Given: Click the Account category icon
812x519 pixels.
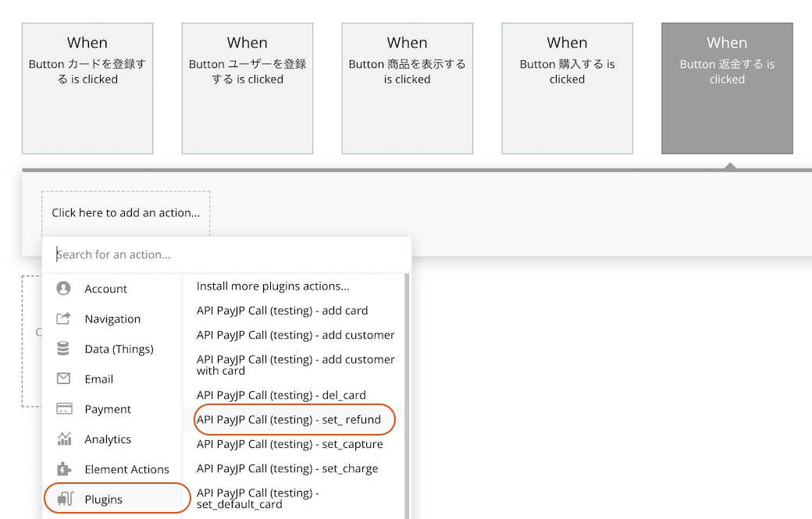Looking at the screenshot, I should 64,288.
